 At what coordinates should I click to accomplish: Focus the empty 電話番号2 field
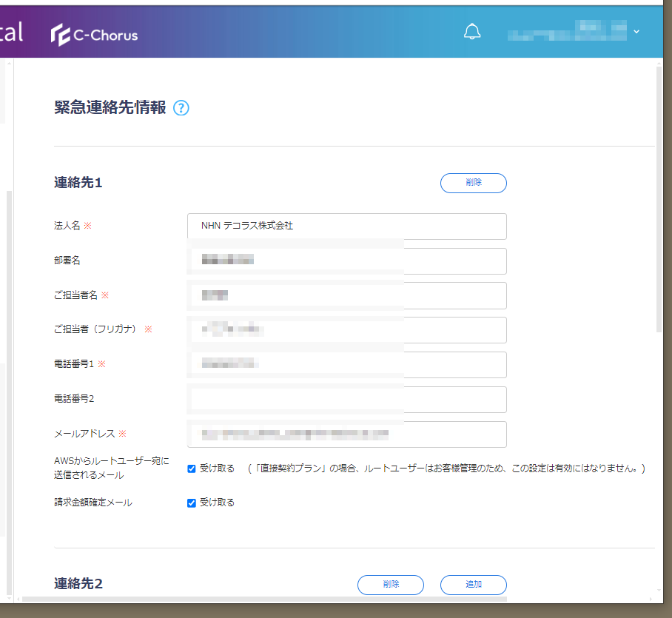pos(346,399)
